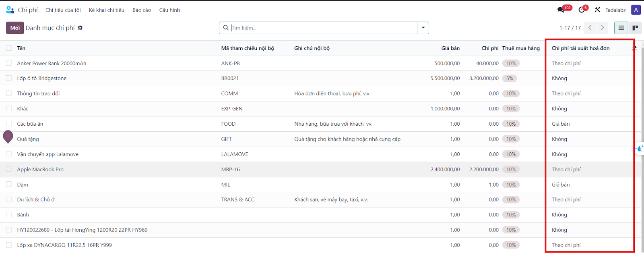Click Tadalabs company switcher
Viewport: 644px width, 253px height.
[x=615, y=10]
